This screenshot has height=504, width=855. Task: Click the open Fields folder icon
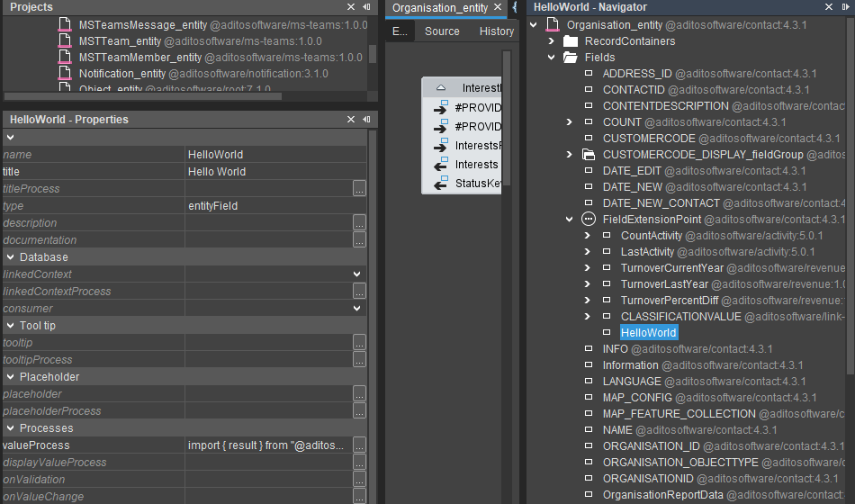point(570,58)
